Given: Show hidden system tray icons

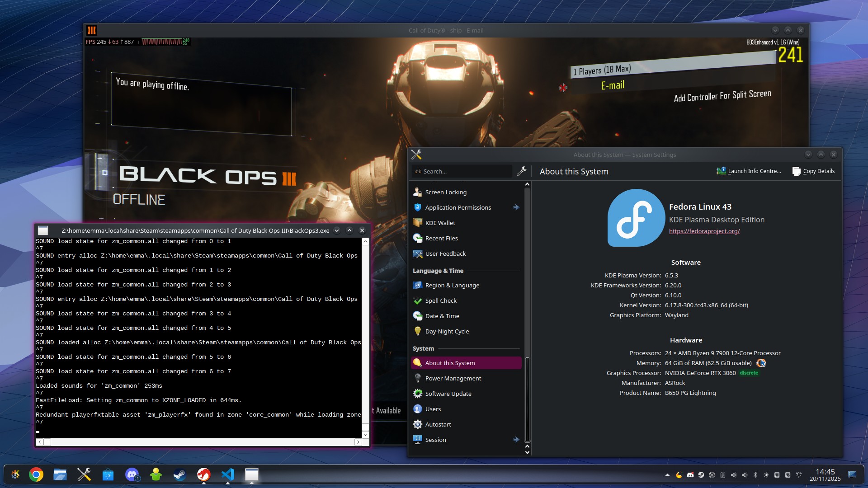Looking at the screenshot, I should click(x=667, y=475).
